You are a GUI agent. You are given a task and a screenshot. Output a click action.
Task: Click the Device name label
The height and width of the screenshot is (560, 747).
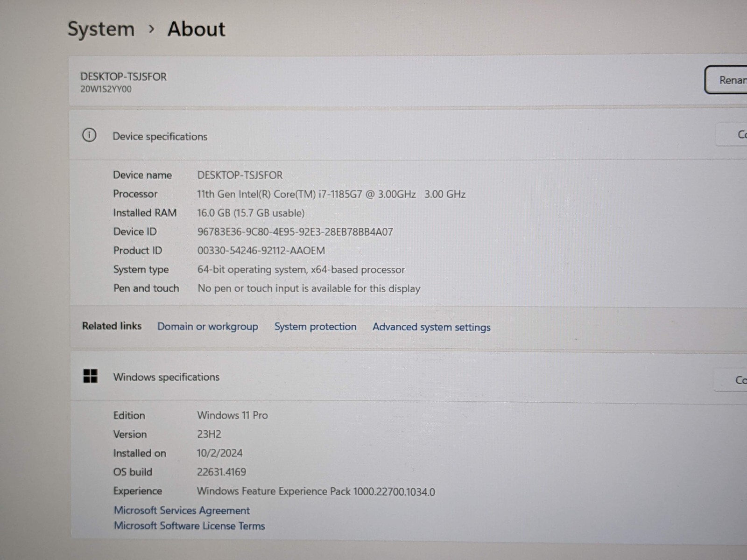coord(142,175)
